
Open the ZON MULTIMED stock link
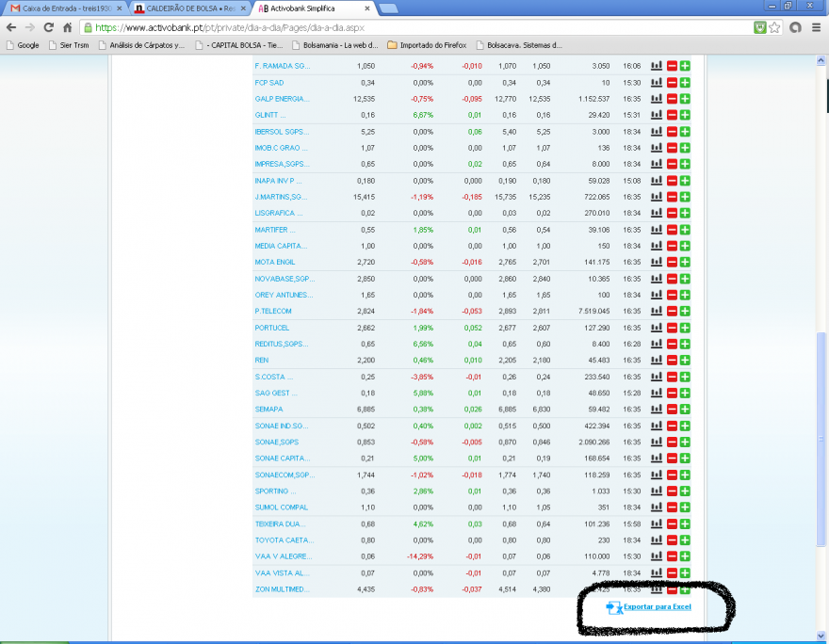(283, 589)
